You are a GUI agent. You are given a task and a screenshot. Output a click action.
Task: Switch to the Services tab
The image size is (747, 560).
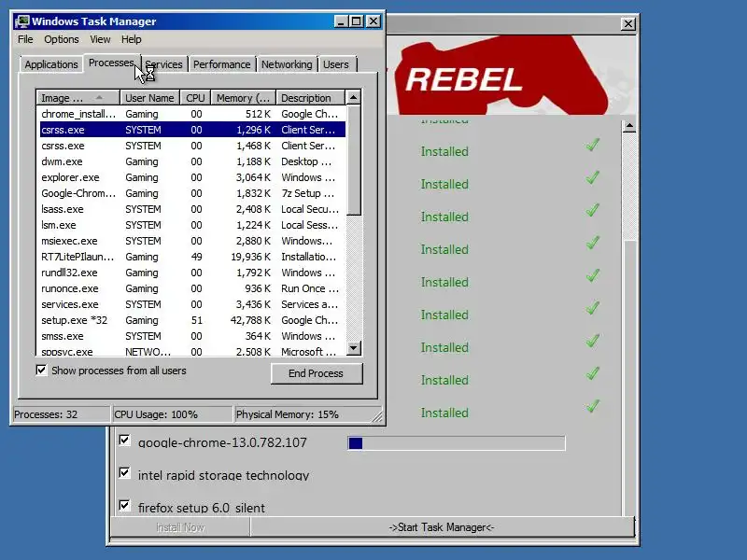pyautogui.click(x=164, y=64)
